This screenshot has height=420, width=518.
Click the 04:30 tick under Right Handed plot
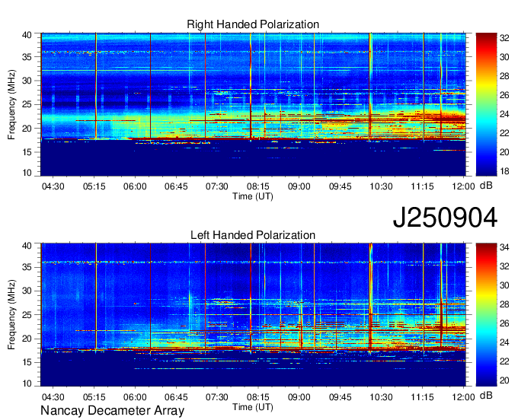click(x=53, y=186)
